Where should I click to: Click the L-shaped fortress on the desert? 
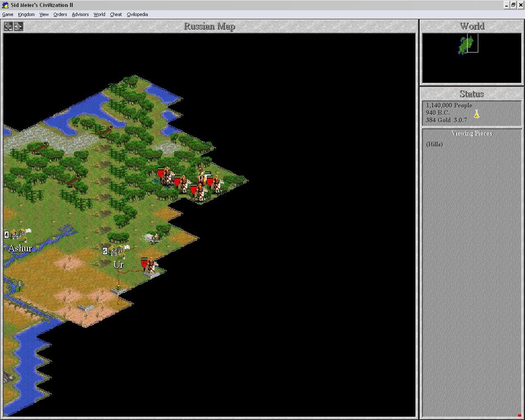(x=86, y=307)
